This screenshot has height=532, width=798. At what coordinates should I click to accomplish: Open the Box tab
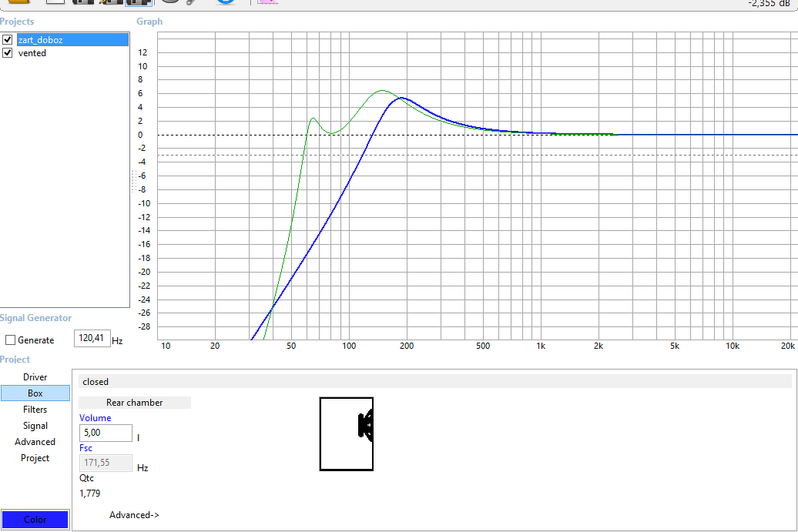[35, 393]
